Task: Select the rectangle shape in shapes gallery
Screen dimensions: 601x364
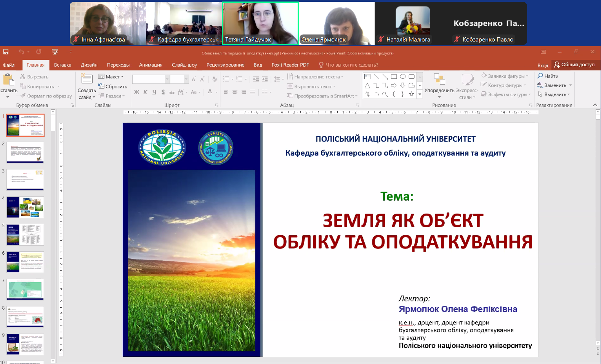Action: tap(394, 77)
